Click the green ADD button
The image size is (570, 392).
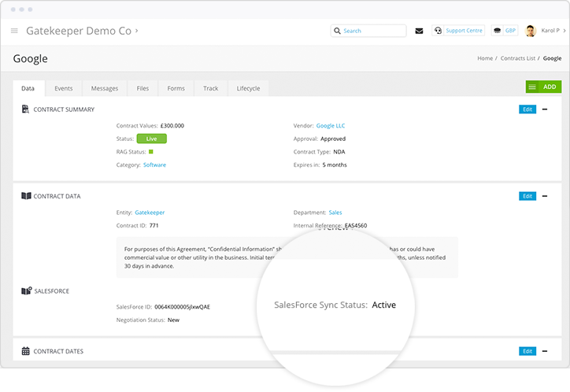tap(543, 87)
